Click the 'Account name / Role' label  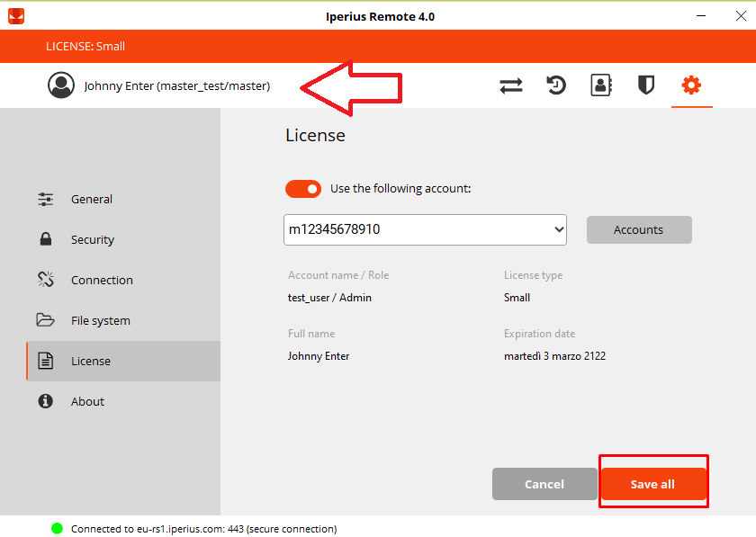pos(338,275)
